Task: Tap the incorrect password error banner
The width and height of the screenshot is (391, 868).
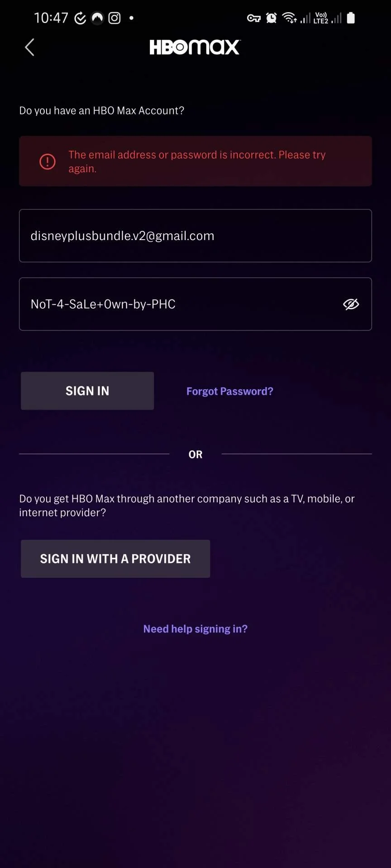Action: coord(195,161)
